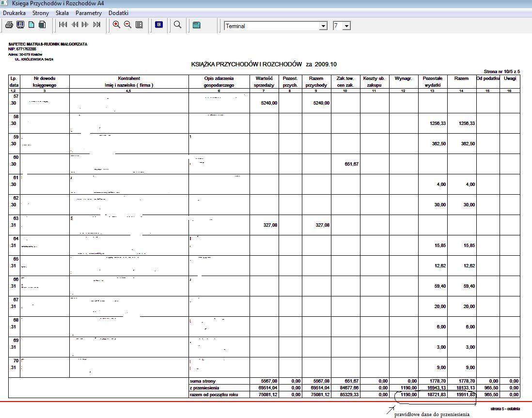
Task: Go to the next page
Action: point(85,25)
